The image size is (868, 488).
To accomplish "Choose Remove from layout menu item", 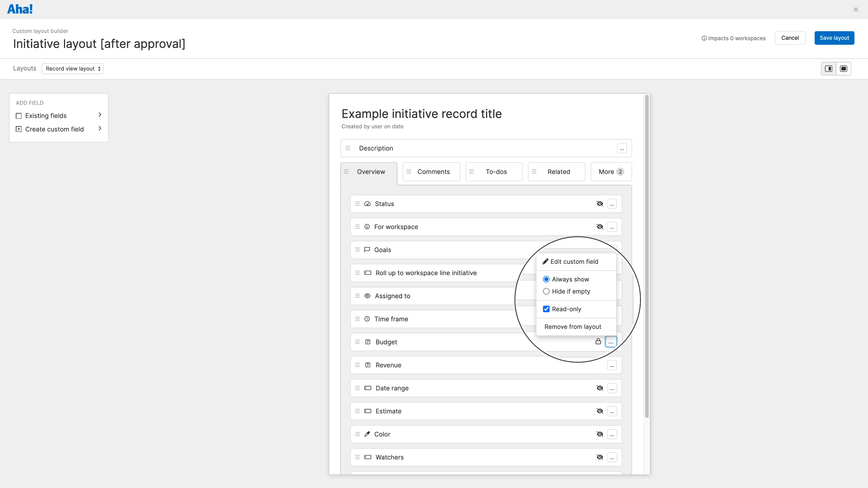I will click(x=573, y=327).
